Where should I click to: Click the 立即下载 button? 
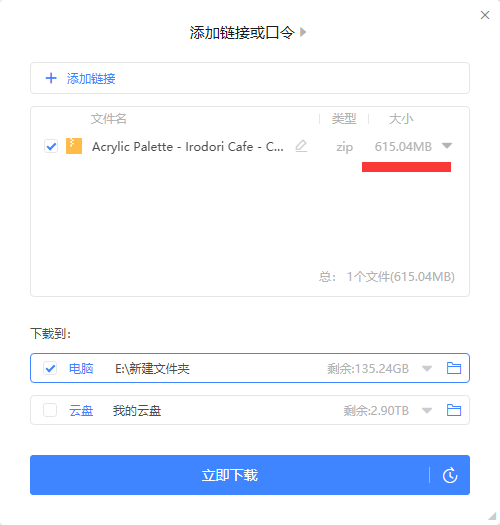pos(230,475)
